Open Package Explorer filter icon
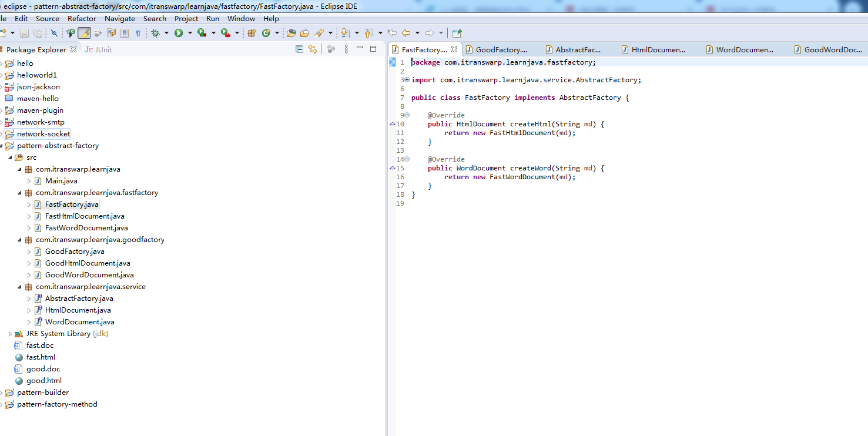The image size is (868, 436). [x=331, y=49]
